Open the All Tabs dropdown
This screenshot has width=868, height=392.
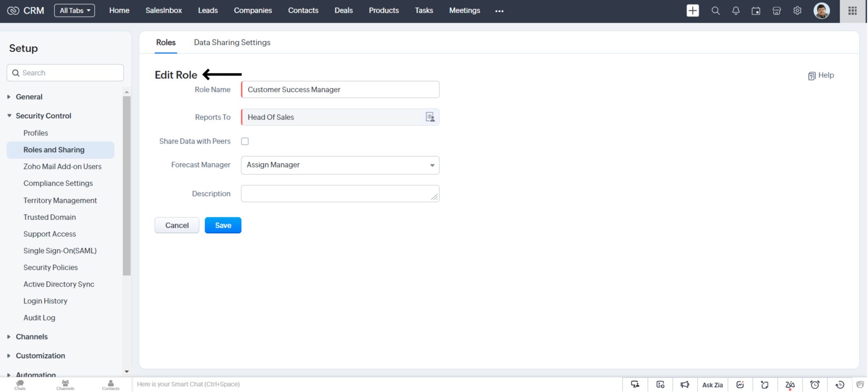pyautogui.click(x=74, y=10)
